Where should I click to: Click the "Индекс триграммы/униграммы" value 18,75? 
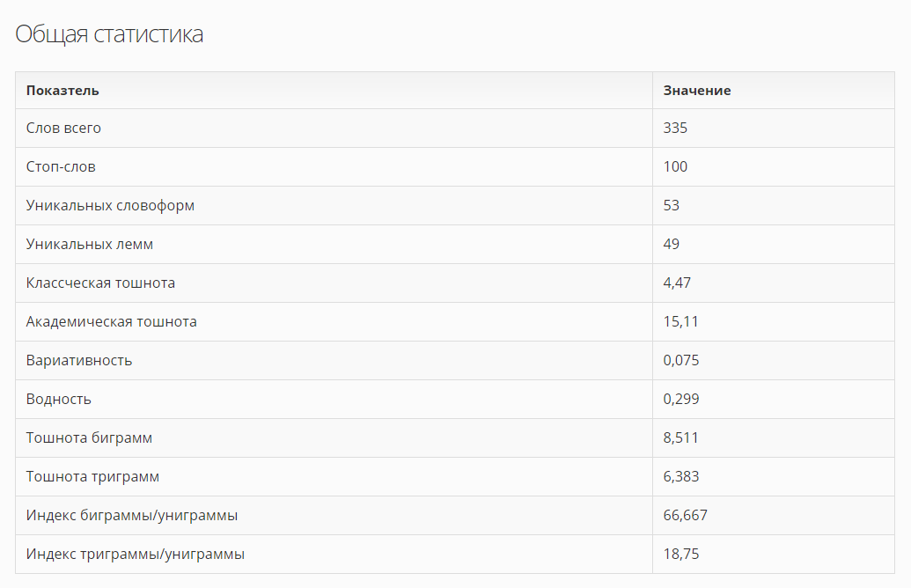click(x=681, y=555)
